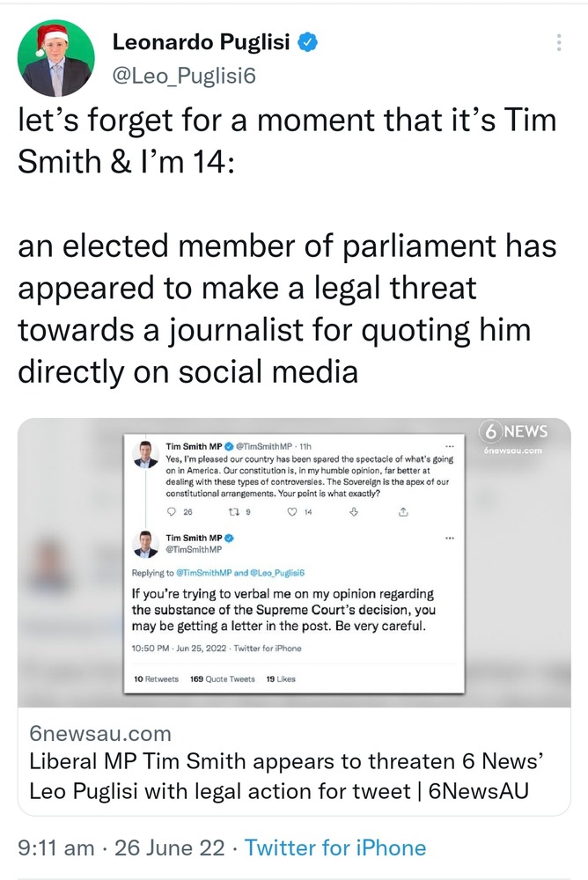The width and height of the screenshot is (588, 880).
Task: Click the 9:11 am 26 June 22 timestamp
Action: [x=121, y=848]
